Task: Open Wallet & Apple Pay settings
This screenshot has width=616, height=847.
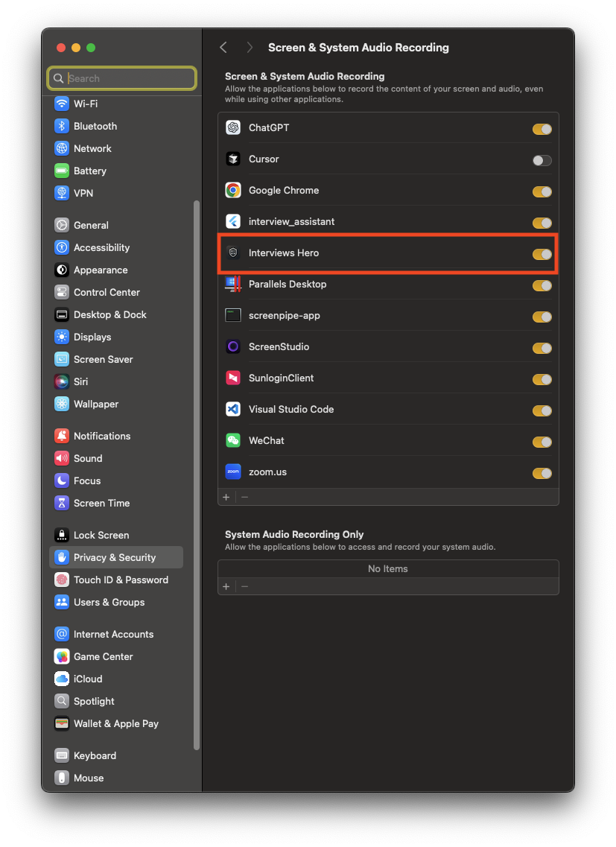Action: tap(116, 723)
